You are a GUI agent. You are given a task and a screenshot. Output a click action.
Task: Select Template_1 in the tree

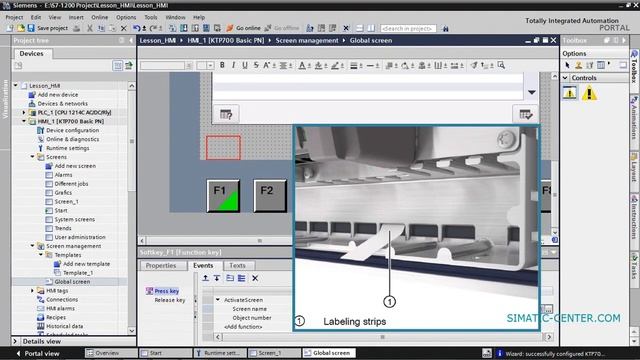point(73,273)
